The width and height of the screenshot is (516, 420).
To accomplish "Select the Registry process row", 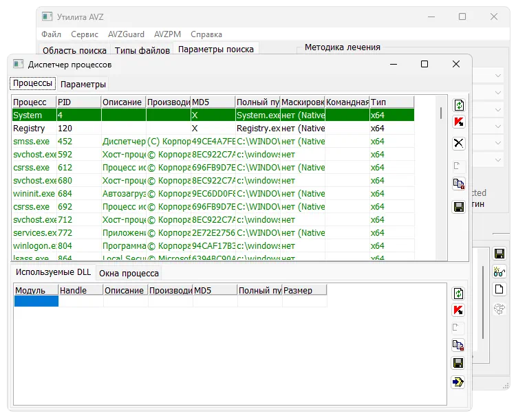I will click(x=213, y=129).
